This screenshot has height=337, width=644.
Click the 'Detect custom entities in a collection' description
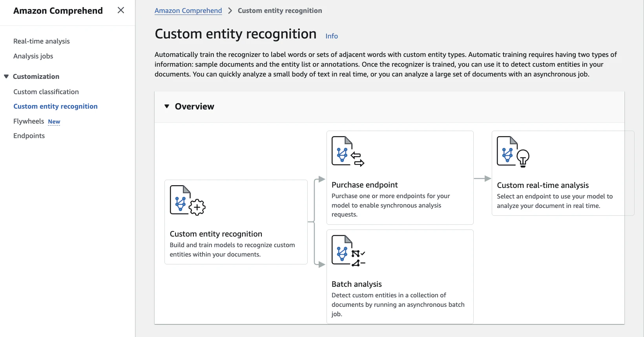point(398,304)
